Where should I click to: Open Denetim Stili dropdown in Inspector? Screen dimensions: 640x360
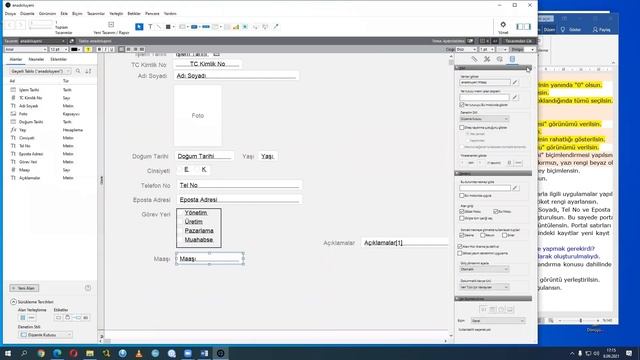click(x=484, y=119)
